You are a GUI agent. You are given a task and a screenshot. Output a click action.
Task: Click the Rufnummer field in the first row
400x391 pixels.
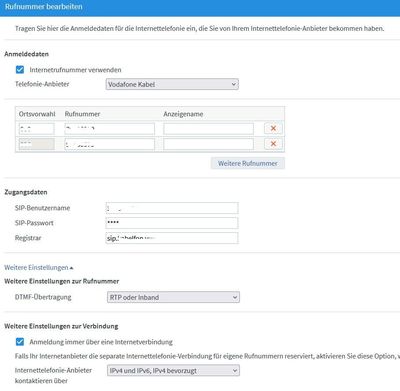[109, 129]
